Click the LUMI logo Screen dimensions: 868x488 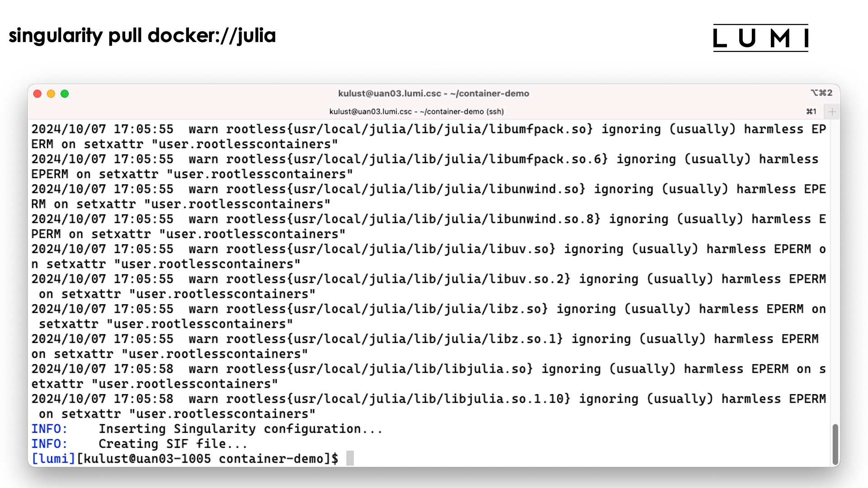click(x=760, y=38)
